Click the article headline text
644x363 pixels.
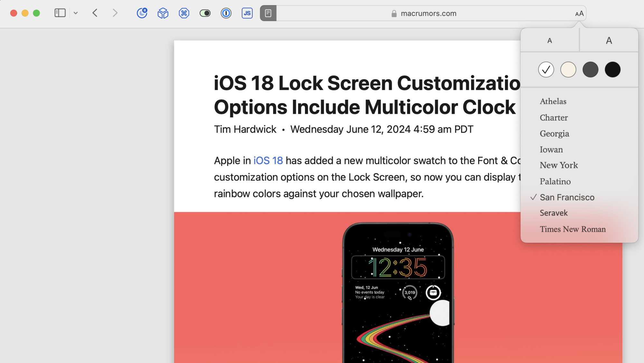tap(367, 95)
